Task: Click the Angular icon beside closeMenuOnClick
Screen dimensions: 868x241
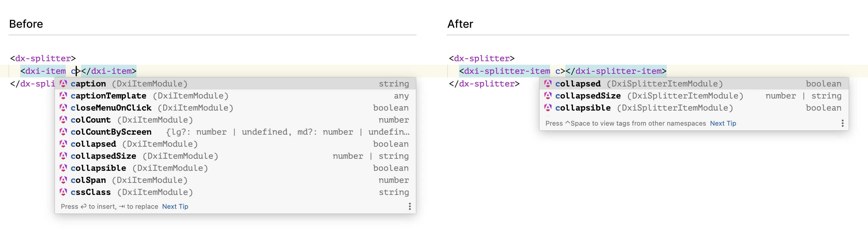Action: point(63,108)
